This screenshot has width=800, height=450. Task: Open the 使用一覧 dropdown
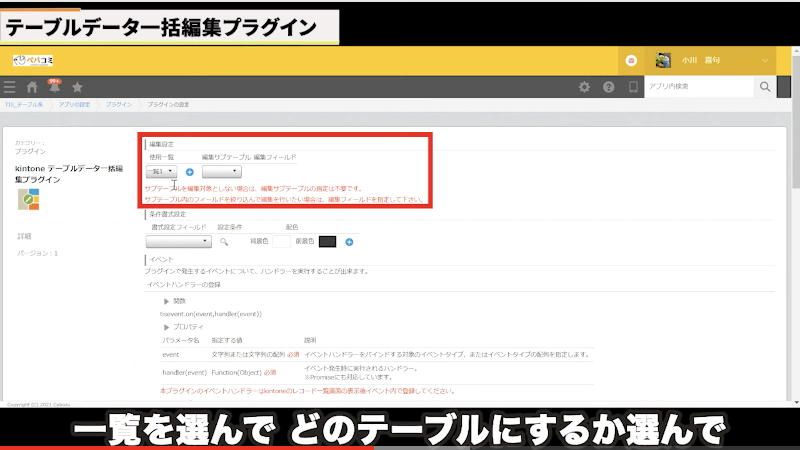(x=162, y=172)
